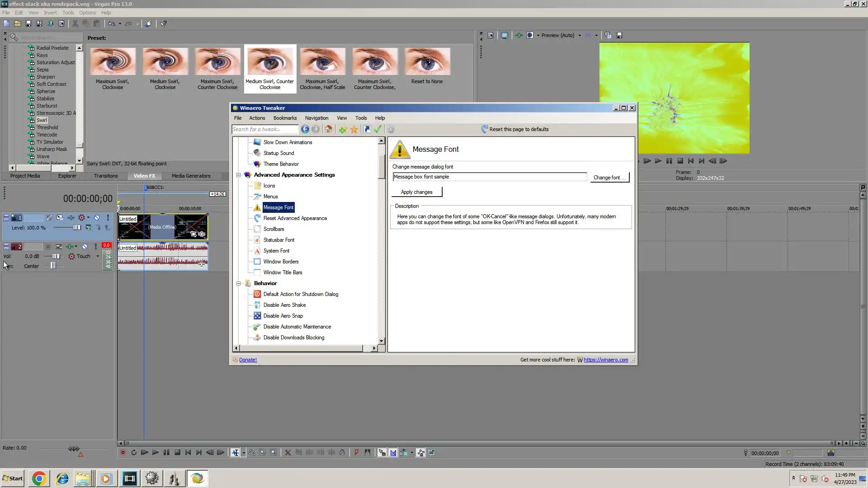Click the add bookmark green plus icon

pyautogui.click(x=343, y=129)
